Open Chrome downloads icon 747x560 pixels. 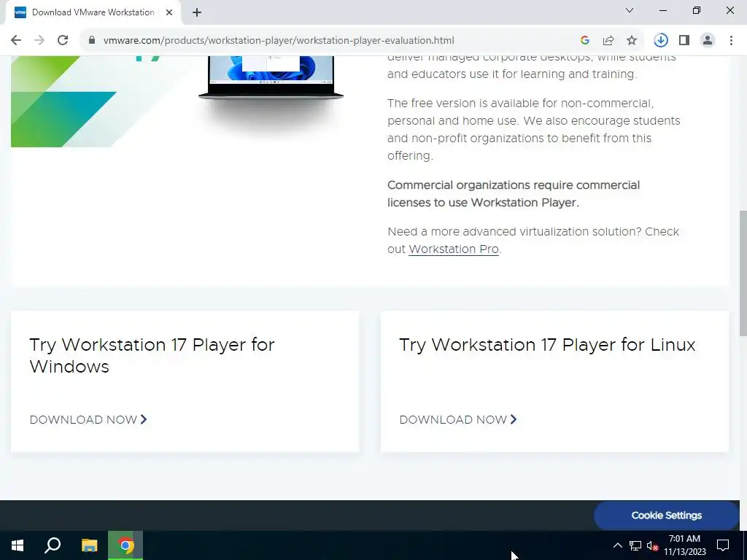coord(661,41)
